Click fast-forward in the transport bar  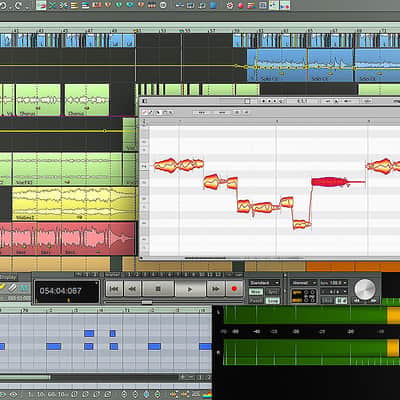tap(216, 289)
